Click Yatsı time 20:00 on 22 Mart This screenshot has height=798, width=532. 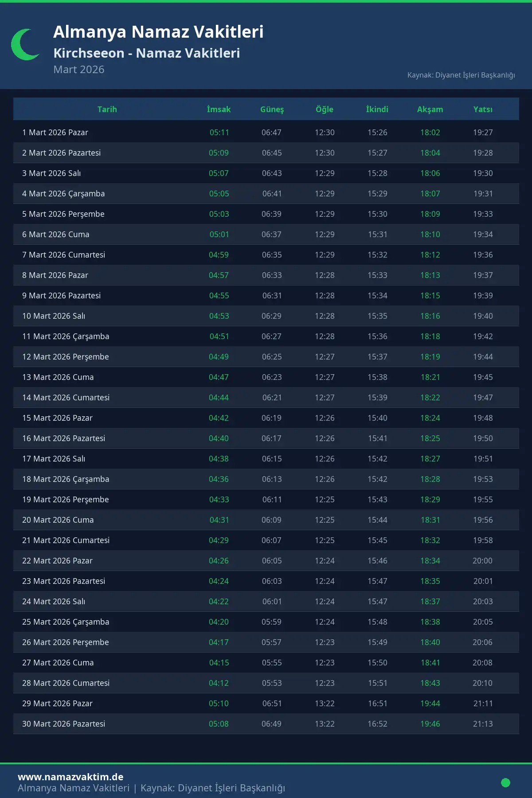[x=482, y=561]
